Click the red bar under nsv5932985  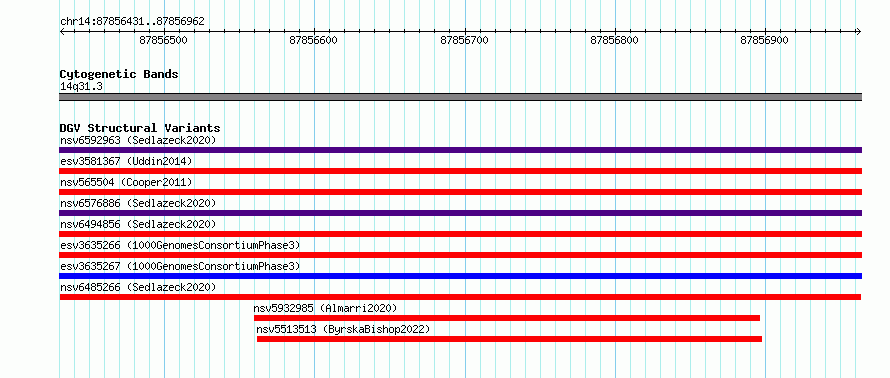pyautogui.click(x=507, y=318)
